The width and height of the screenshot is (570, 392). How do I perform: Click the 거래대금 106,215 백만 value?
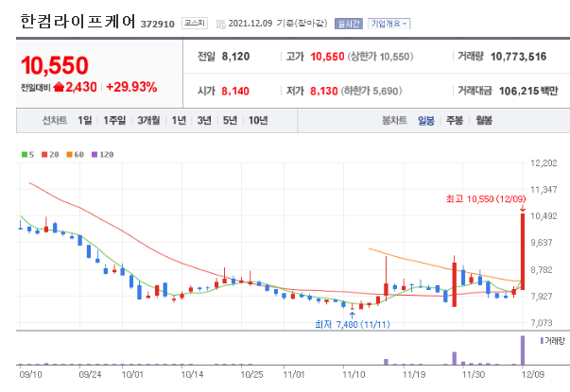click(x=528, y=91)
